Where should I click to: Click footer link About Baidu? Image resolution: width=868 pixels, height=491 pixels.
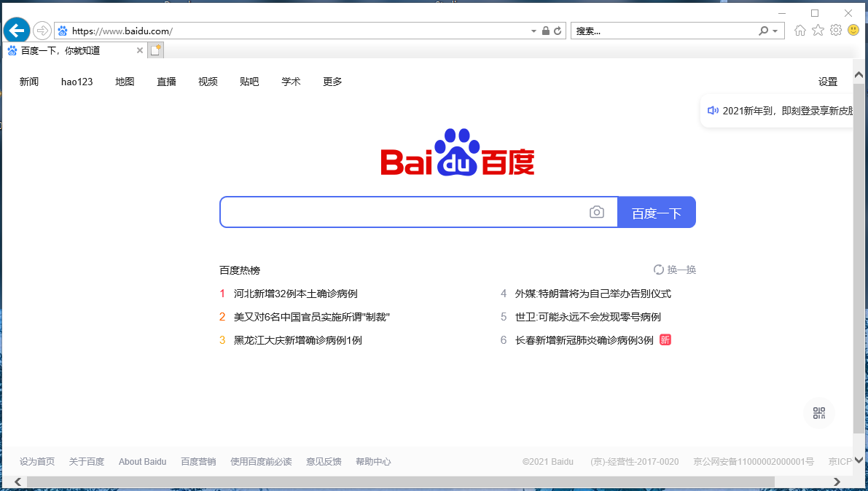[x=142, y=462]
